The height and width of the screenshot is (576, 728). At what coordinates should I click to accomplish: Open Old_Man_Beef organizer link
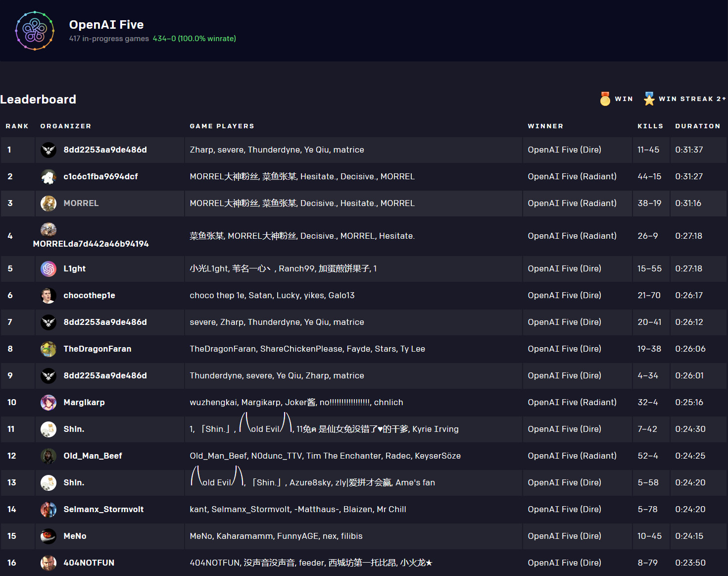pos(93,456)
